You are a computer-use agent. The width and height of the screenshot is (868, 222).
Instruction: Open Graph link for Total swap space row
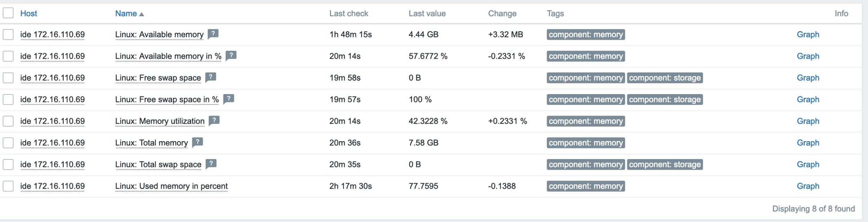click(x=808, y=164)
